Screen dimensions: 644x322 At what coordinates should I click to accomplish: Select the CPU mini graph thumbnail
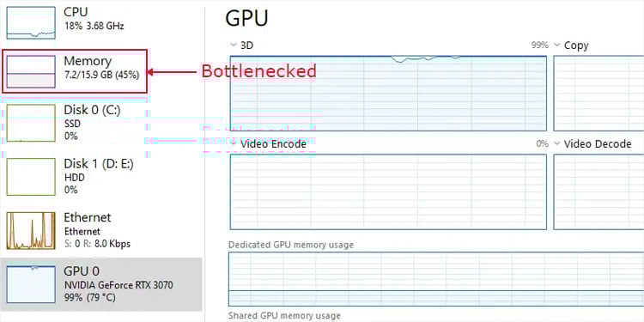click(x=31, y=22)
